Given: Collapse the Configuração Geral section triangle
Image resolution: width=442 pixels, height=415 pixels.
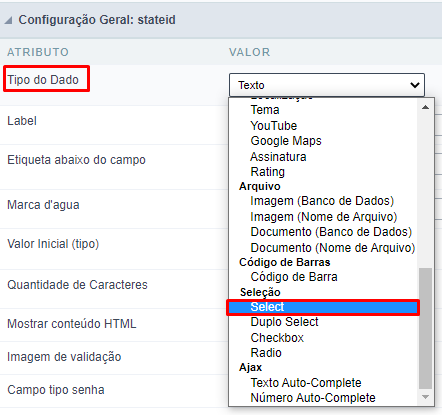Looking at the screenshot, I should tap(8, 21).
